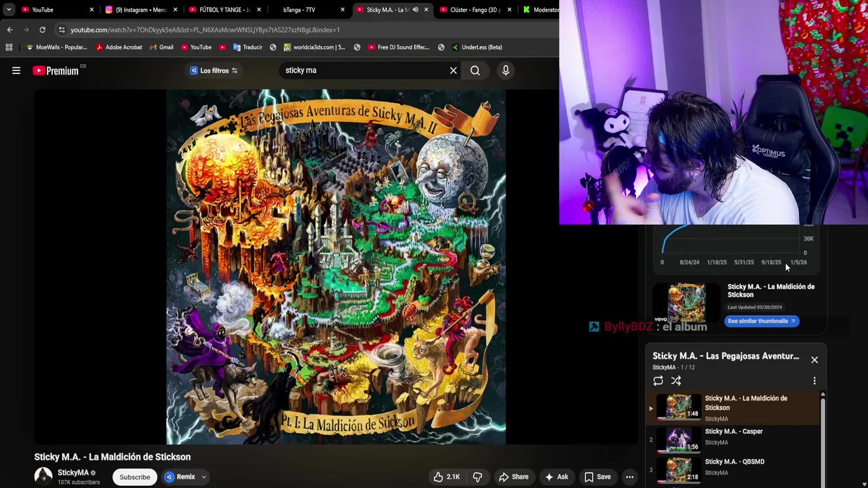
Task: Play Sticky M.A. - Casper in playlist
Action: 734,439
